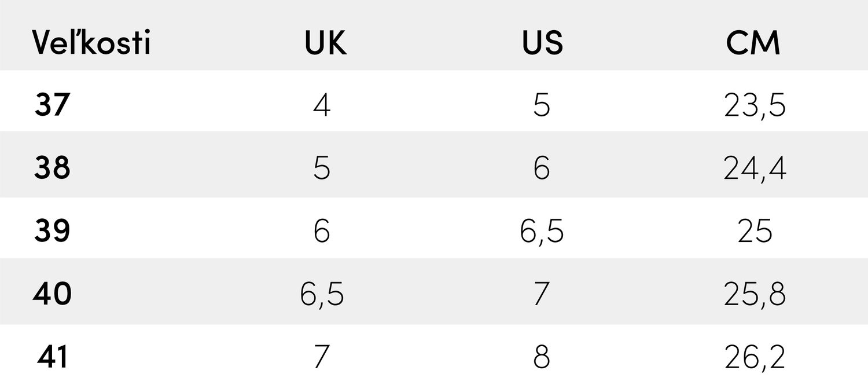Click CM value 26,2
Viewport: 868px width, 385px height.
coord(755,357)
